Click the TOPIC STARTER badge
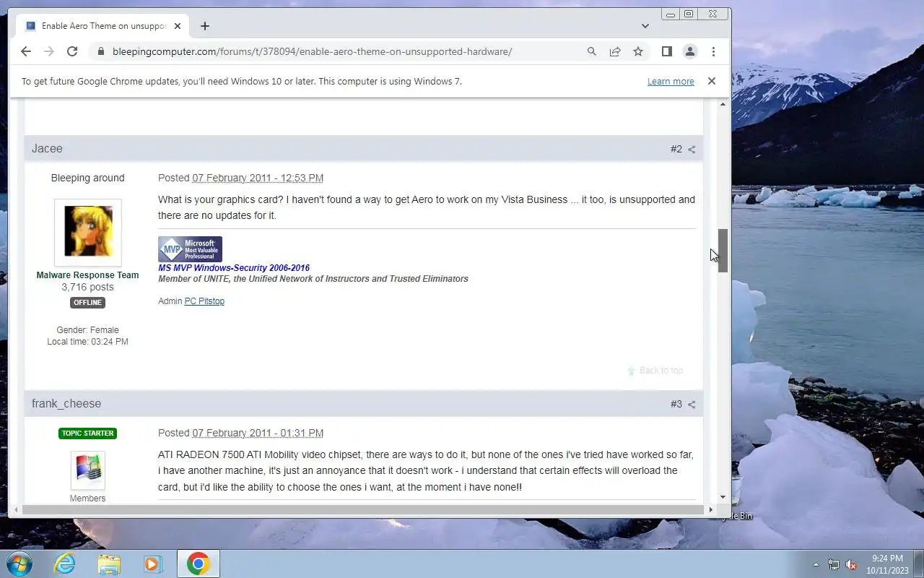 coord(87,433)
